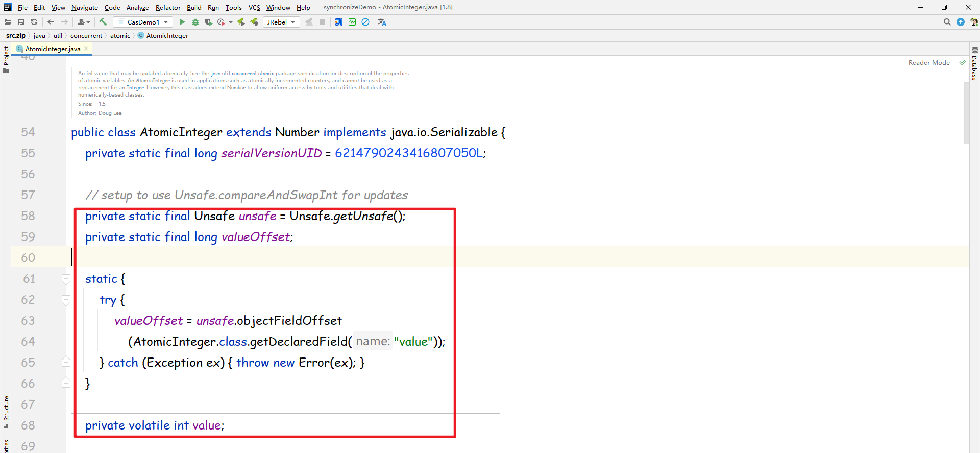
Task: Run with coverage shield icon
Action: click(208, 22)
